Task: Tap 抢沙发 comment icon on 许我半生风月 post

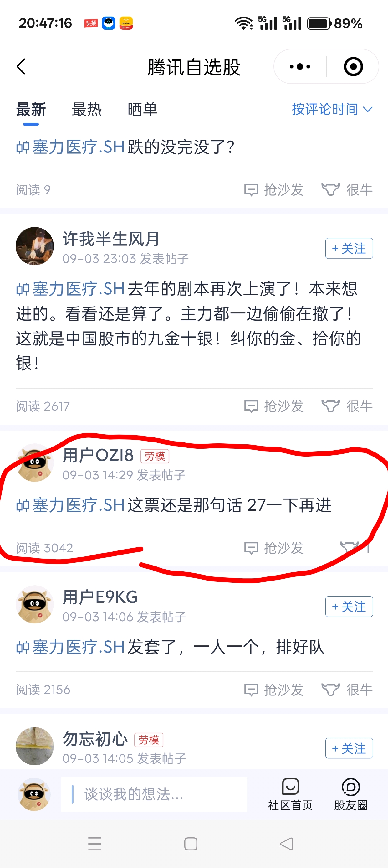Action: click(274, 406)
